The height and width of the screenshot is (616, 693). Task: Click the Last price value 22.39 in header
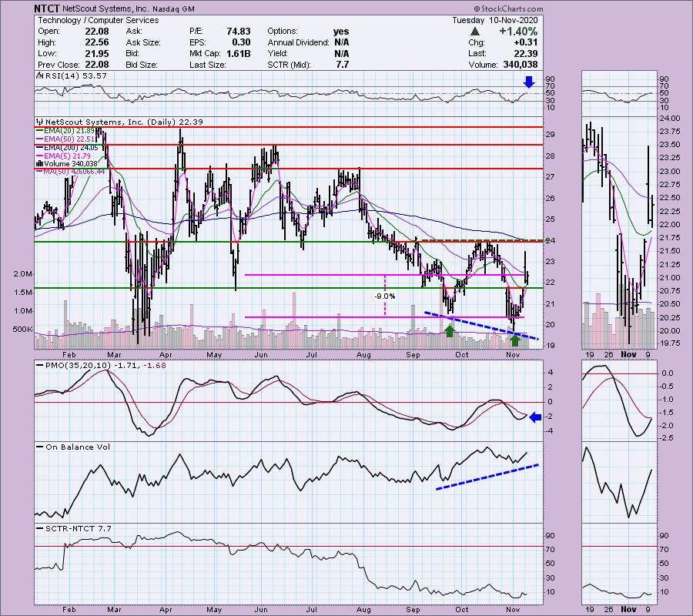(x=525, y=54)
